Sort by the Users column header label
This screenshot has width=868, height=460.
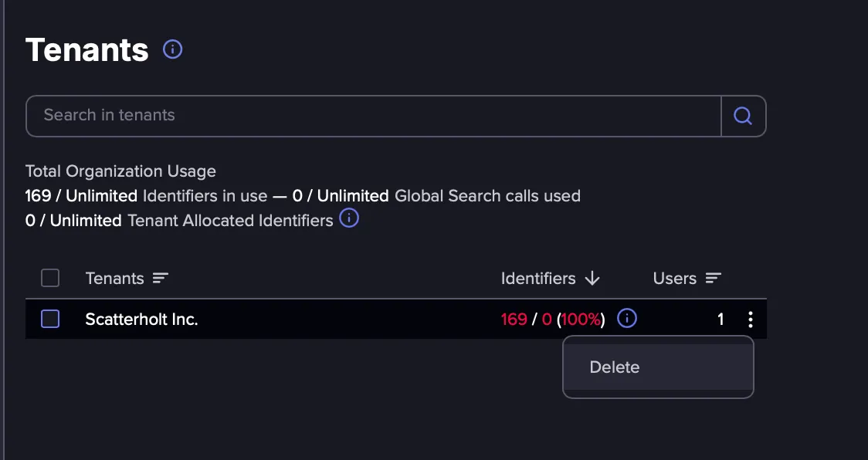coord(674,278)
